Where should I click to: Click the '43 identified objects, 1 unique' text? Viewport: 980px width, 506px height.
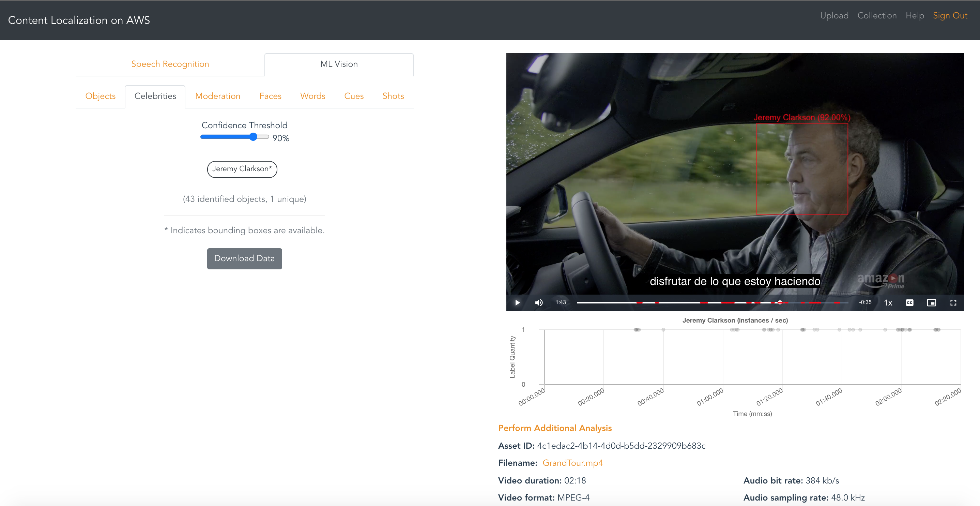pos(245,199)
